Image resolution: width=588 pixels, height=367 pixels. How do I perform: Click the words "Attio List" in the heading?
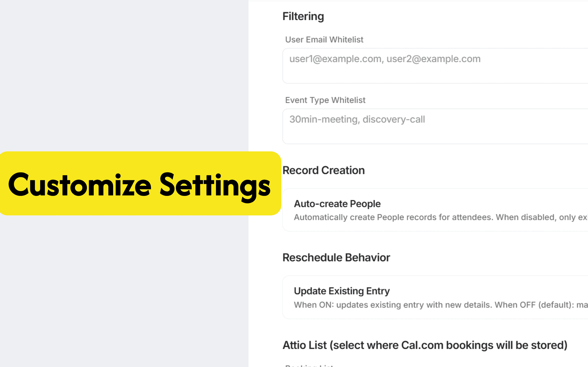click(x=305, y=345)
